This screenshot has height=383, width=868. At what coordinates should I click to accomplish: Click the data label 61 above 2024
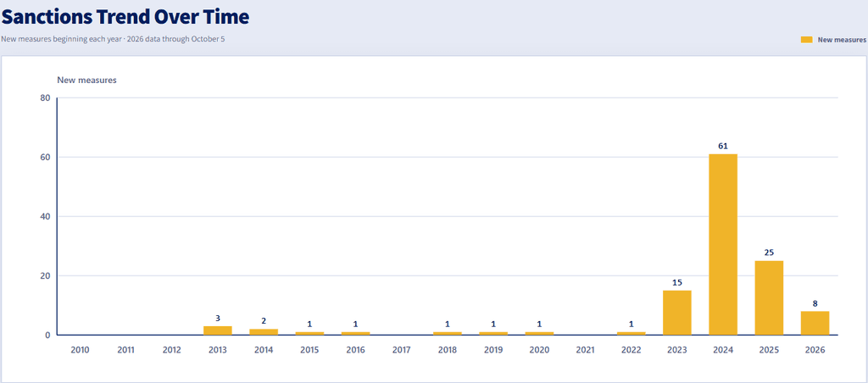click(723, 146)
